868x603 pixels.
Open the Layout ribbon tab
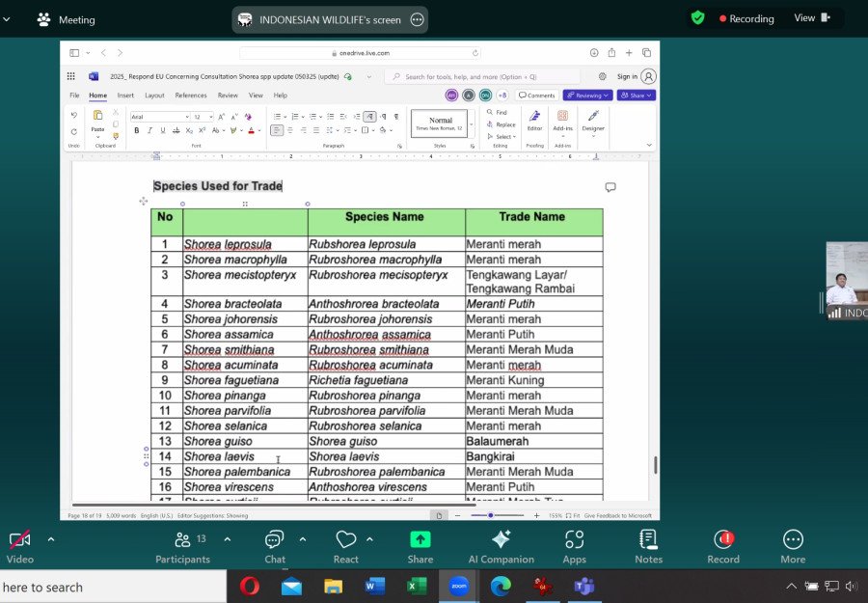154,96
